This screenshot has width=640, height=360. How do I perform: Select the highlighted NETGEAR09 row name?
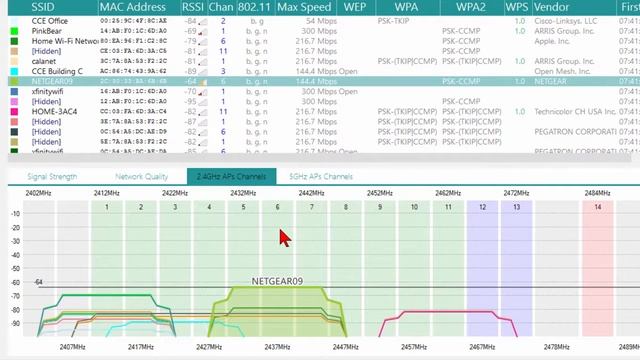click(52, 81)
